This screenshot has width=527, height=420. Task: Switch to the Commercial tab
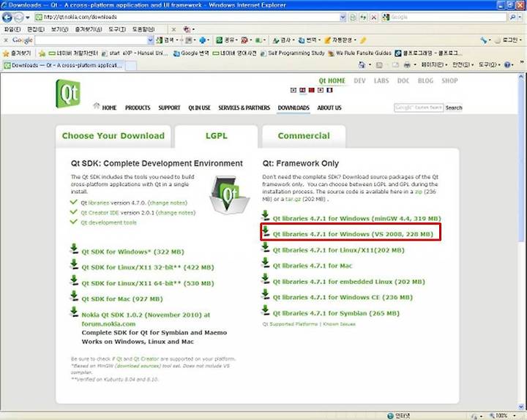[x=304, y=136]
